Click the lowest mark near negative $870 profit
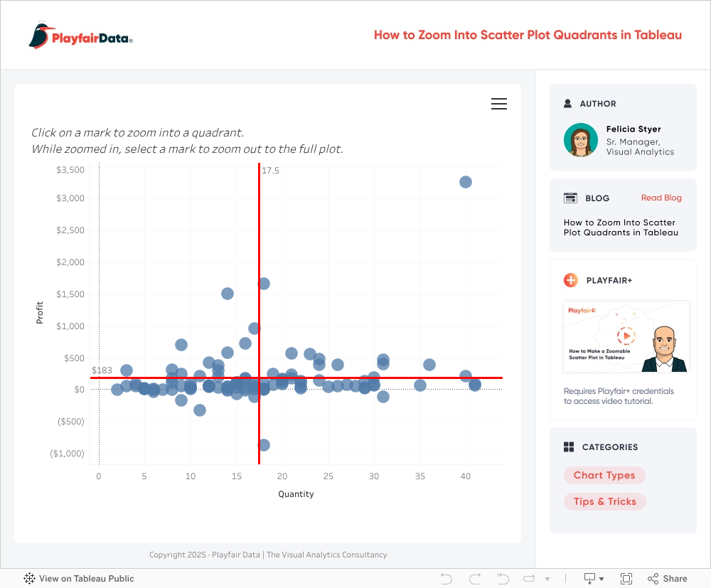Screen dimensions: 711x588 pyautogui.click(x=264, y=445)
